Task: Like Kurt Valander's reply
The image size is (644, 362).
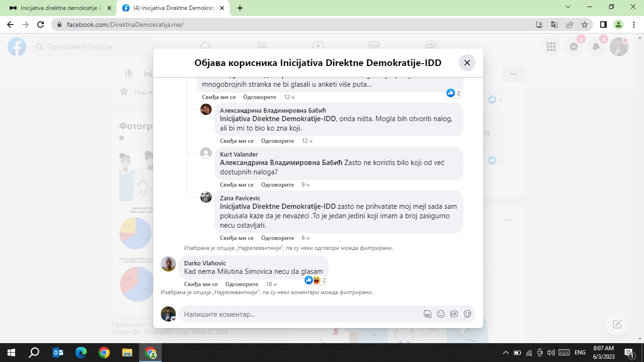Action: click(x=237, y=185)
